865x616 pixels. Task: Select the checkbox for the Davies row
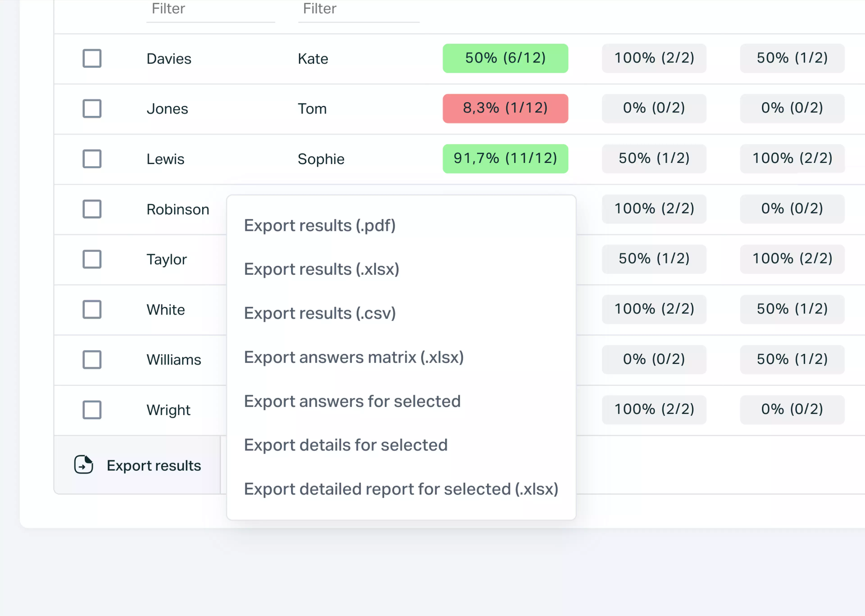[91, 59]
